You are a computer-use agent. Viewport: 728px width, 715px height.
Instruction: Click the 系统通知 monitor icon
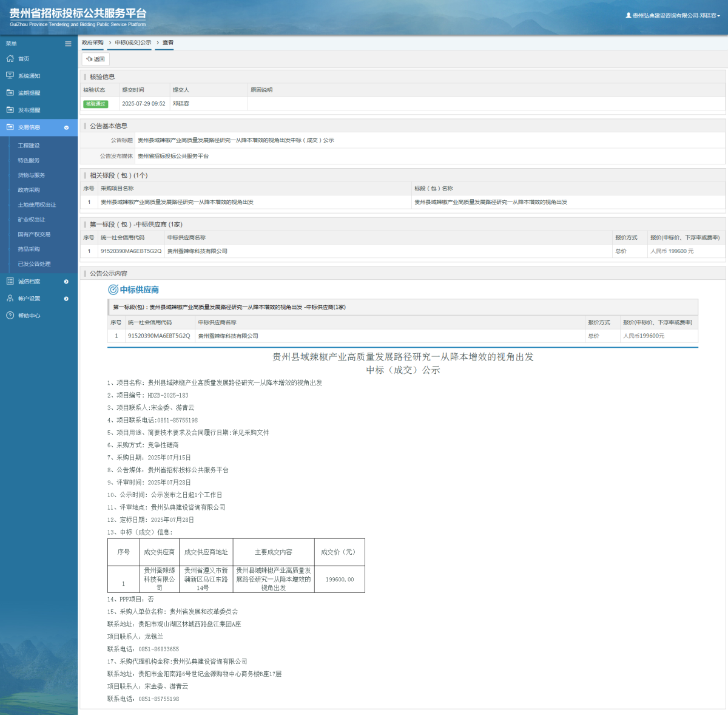(10, 76)
